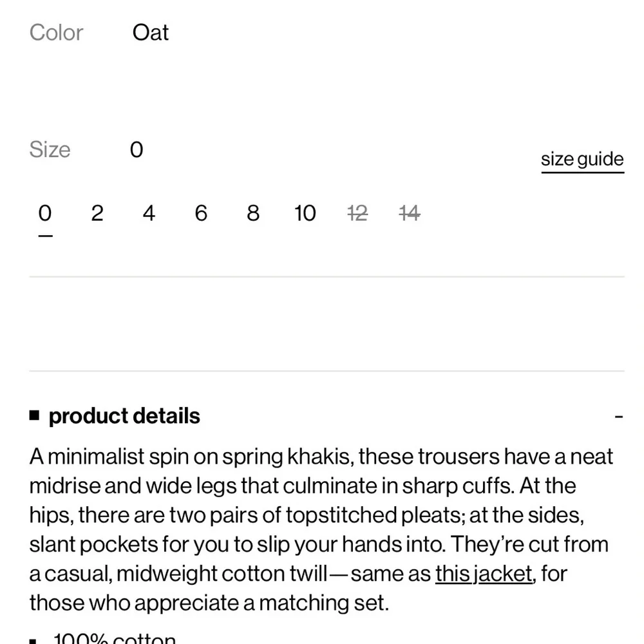Click the underline indicator below size 0
The width and height of the screenshot is (644, 644).
coord(45,236)
